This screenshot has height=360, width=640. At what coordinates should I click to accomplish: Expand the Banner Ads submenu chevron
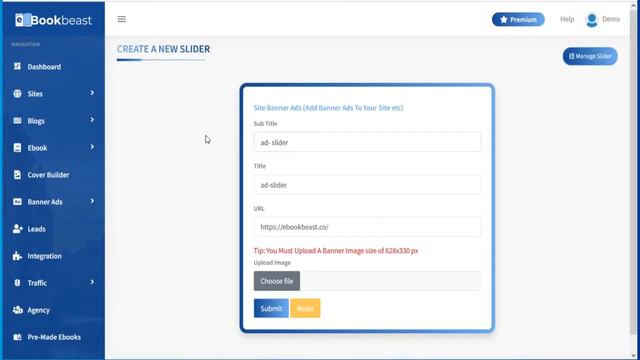92,201
